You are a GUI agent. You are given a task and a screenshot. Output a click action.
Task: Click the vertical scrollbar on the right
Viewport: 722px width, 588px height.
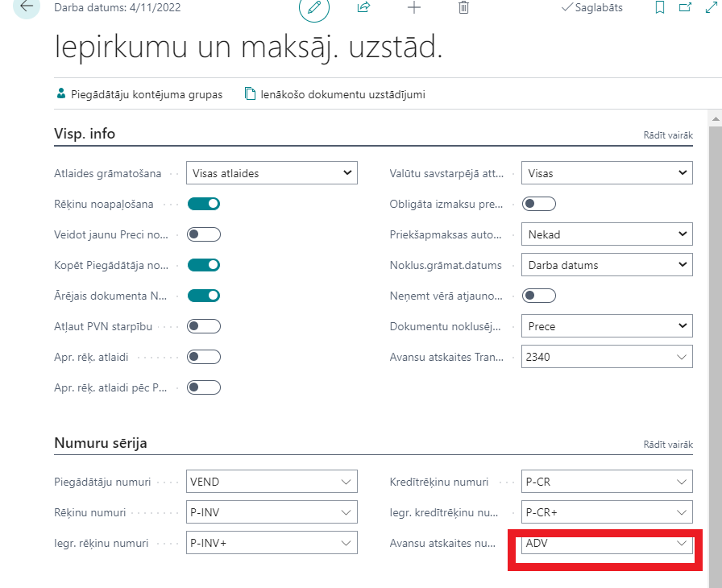pos(714,322)
